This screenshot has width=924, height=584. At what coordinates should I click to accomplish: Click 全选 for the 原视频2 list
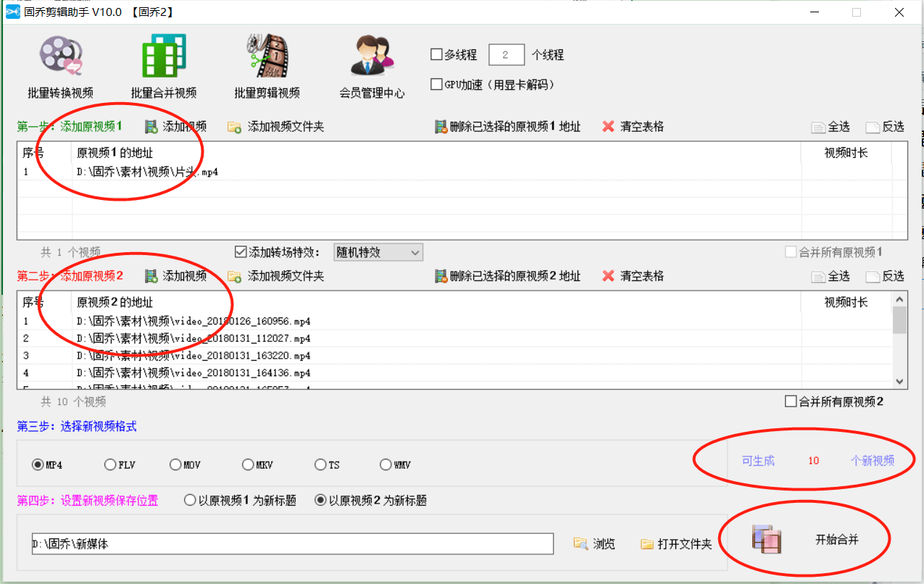pos(831,276)
